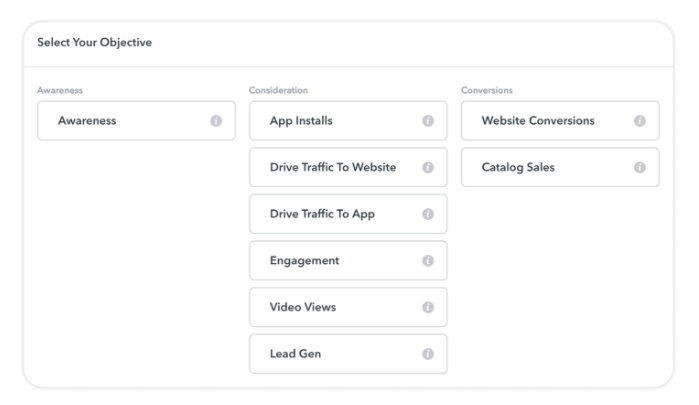The image size is (699, 405).
Task: Pick the Catalog Sales objective
Action: pyautogui.click(x=560, y=167)
